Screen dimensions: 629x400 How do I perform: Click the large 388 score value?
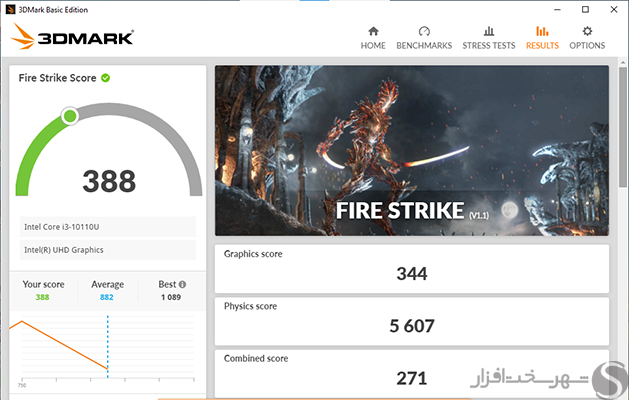tap(109, 181)
